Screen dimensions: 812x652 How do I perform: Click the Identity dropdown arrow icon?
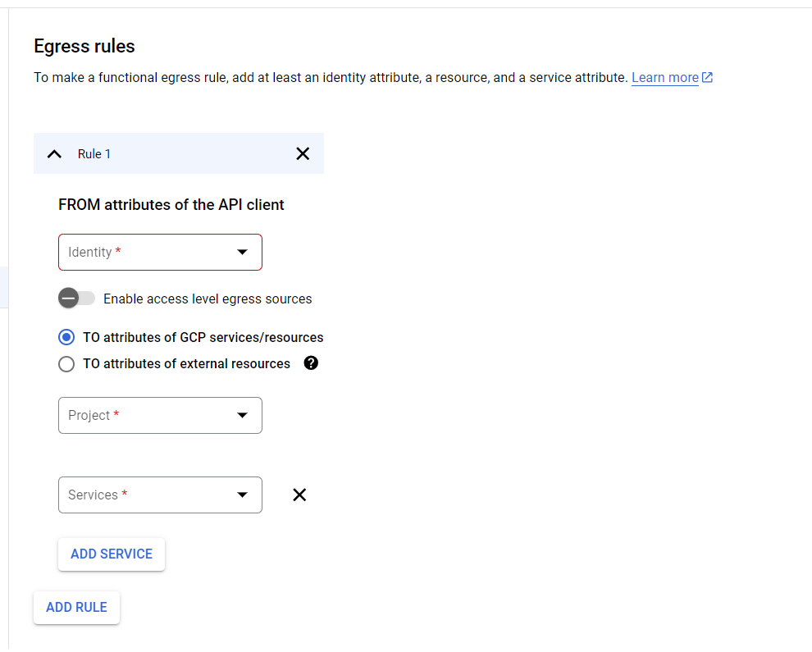pos(242,252)
